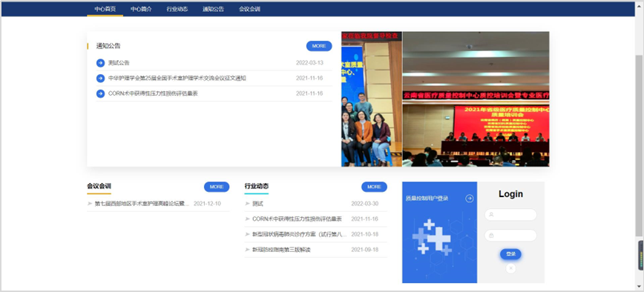644x292 pixels.
Task: Open the 第七届西部地区手术室护理高峰论坛 link
Action: point(142,203)
